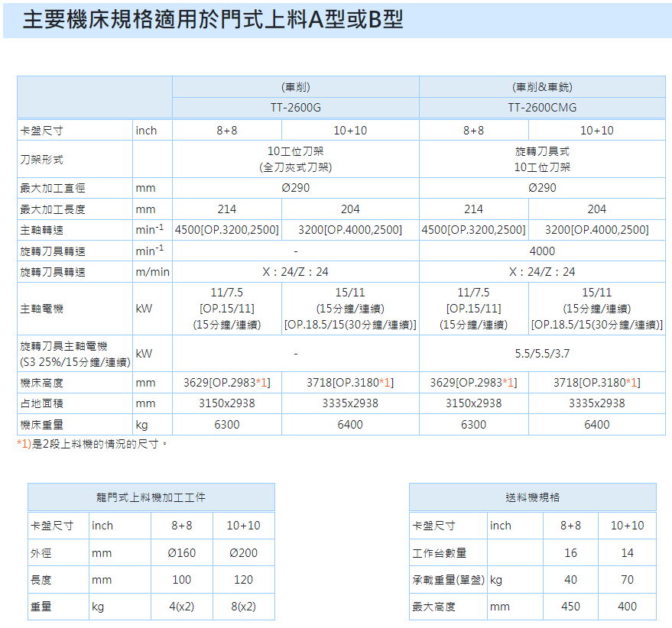Click the Ø160 outer diameter value
Image resolution: width=672 pixels, height=628 pixels.
coord(182,553)
